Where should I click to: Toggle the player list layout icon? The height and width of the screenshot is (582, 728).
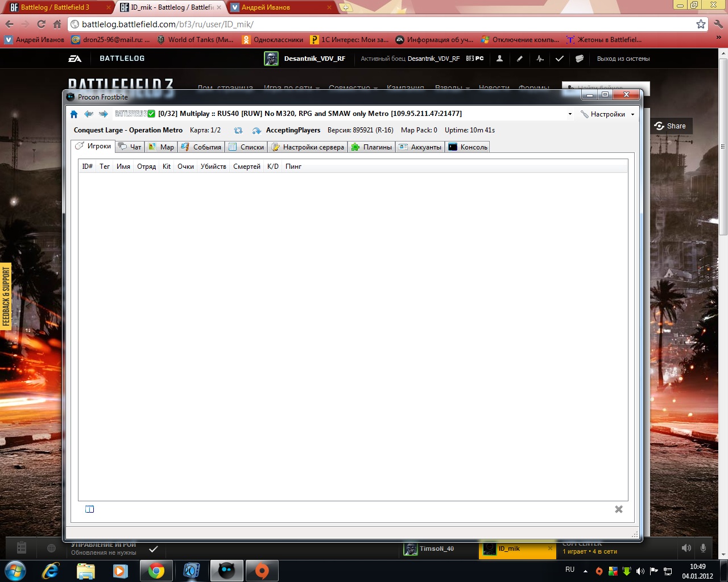(x=89, y=509)
